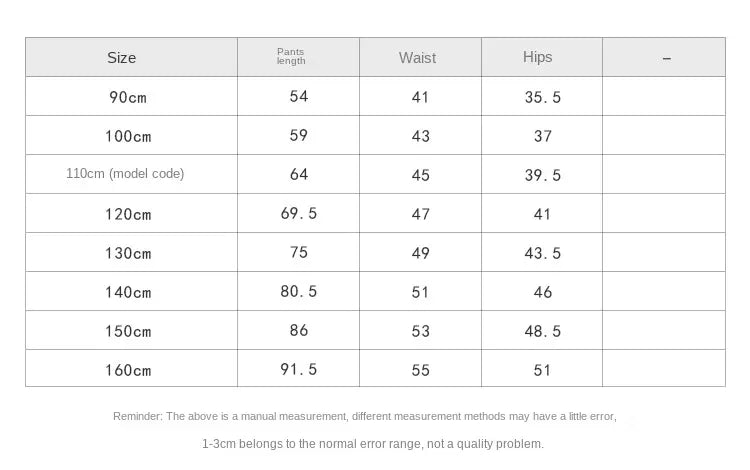750x470 pixels.
Task: Click the dash header in last column
Action: coord(667,59)
